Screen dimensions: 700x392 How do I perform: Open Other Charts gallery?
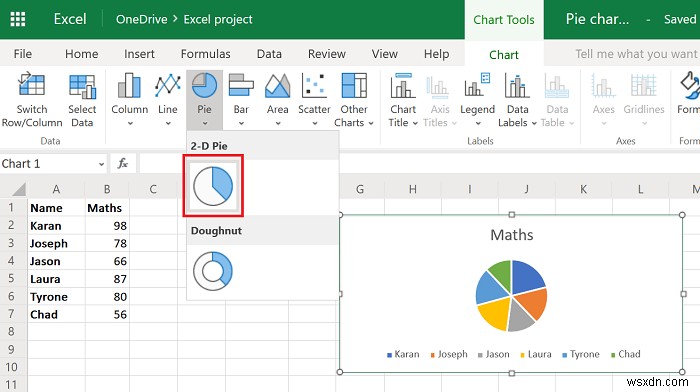coord(354,100)
